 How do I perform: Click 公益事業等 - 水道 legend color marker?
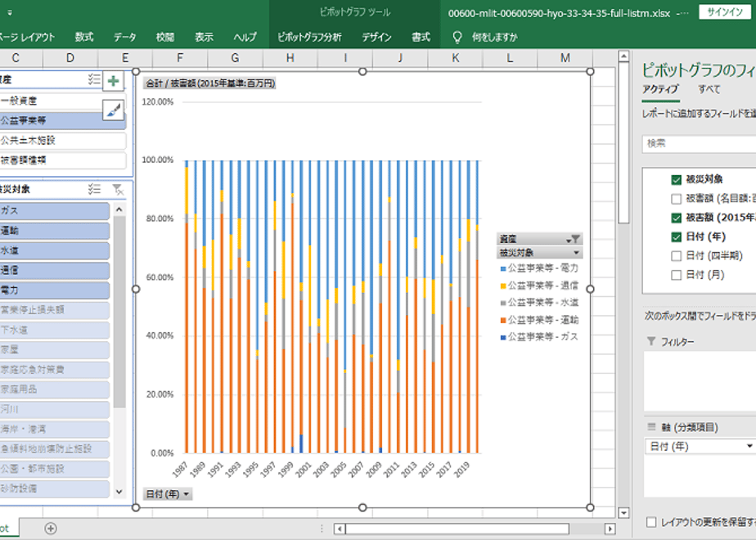coord(503,303)
